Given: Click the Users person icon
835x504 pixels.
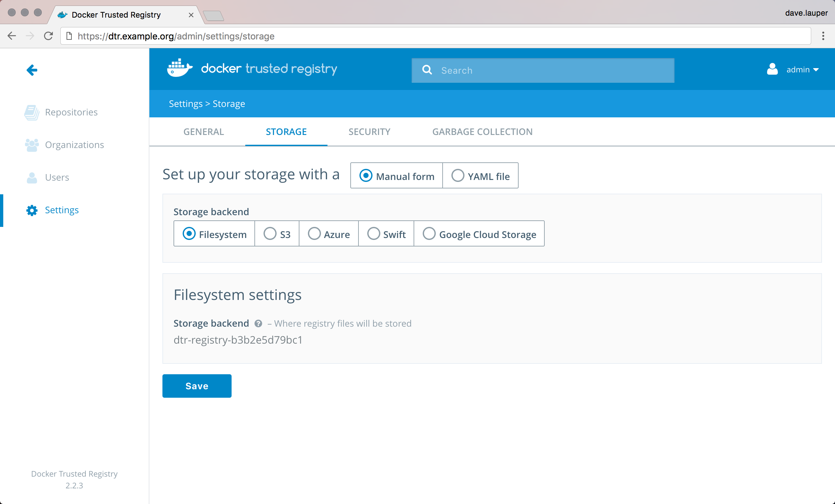Looking at the screenshot, I should coord(32,177).
